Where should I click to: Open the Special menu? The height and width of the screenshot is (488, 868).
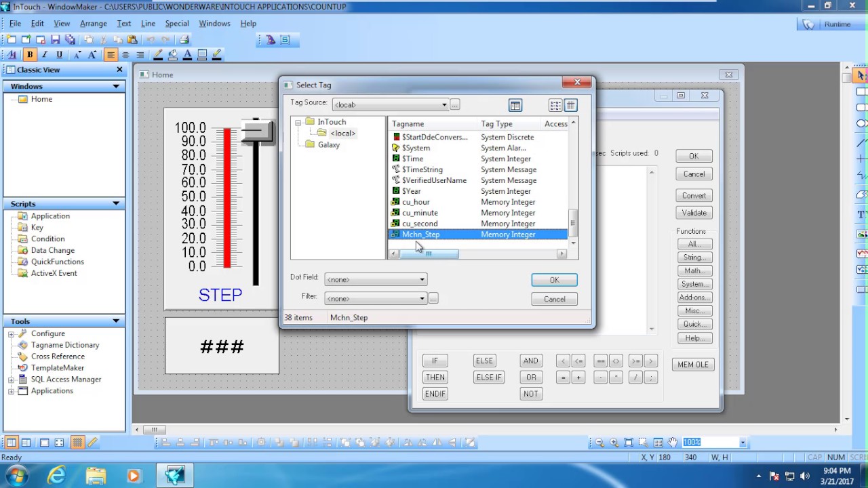tap(177, 24)
